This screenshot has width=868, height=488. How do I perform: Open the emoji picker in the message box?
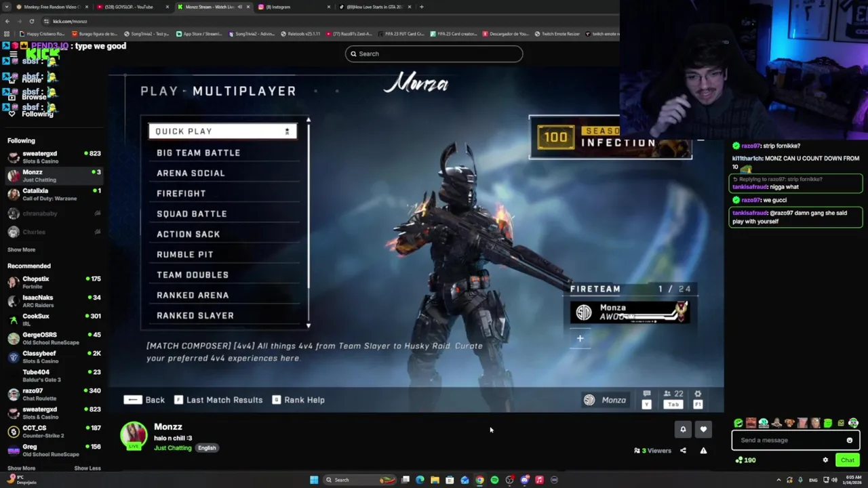(x=849, y=441)
